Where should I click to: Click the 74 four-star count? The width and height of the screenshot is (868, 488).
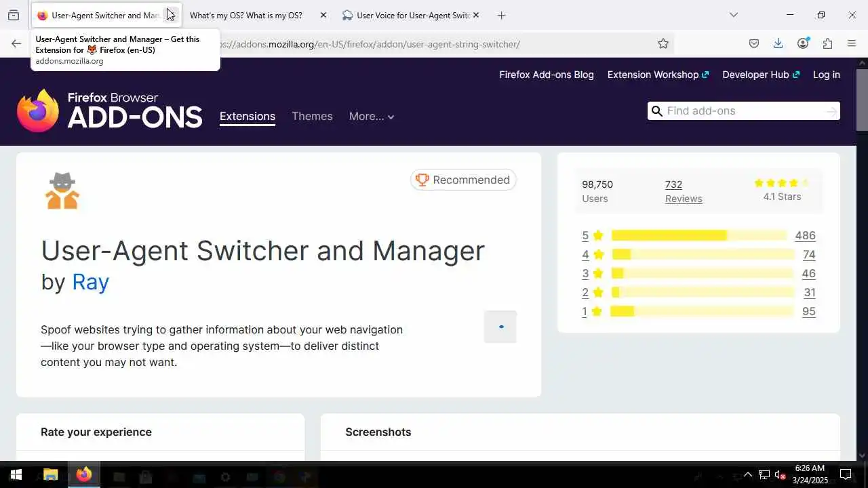tap(809, 254)
